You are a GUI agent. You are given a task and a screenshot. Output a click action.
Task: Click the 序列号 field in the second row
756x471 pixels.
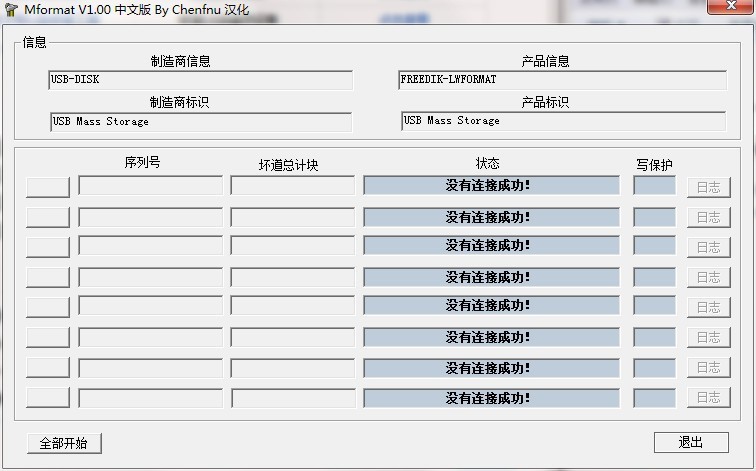tap(150, 217)
